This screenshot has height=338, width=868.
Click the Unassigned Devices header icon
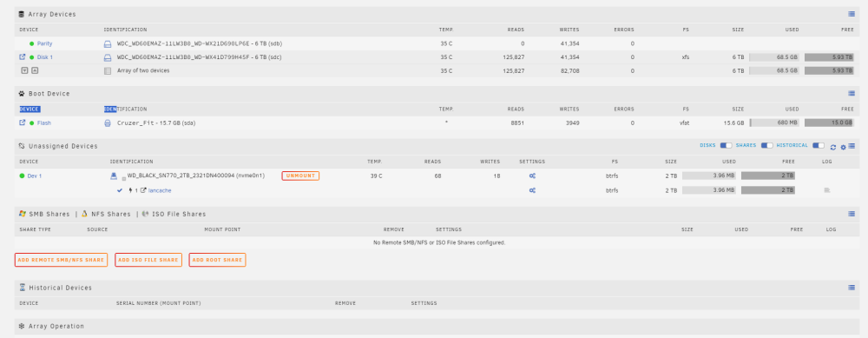[x=22, y=146]
